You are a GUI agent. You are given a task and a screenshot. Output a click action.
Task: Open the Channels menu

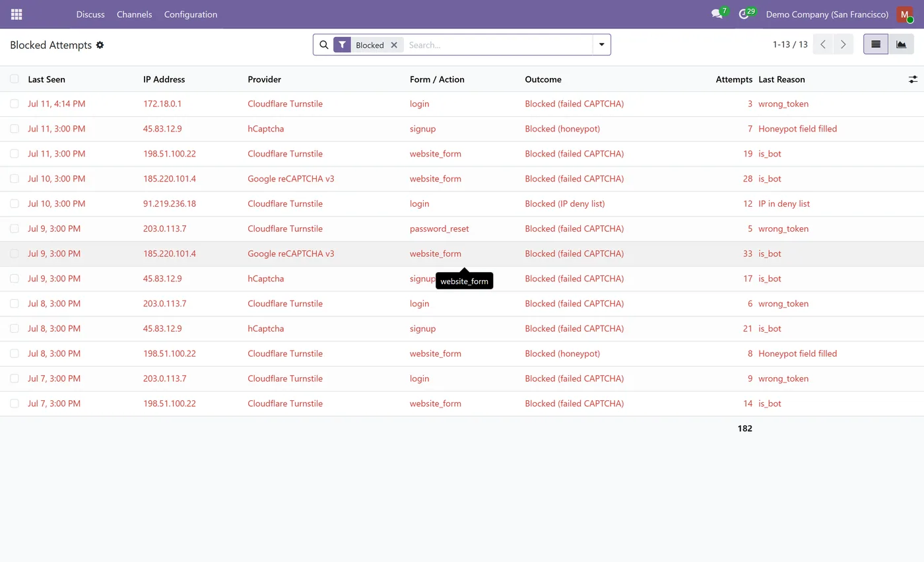pyautogui.click(x=134, y=14)
